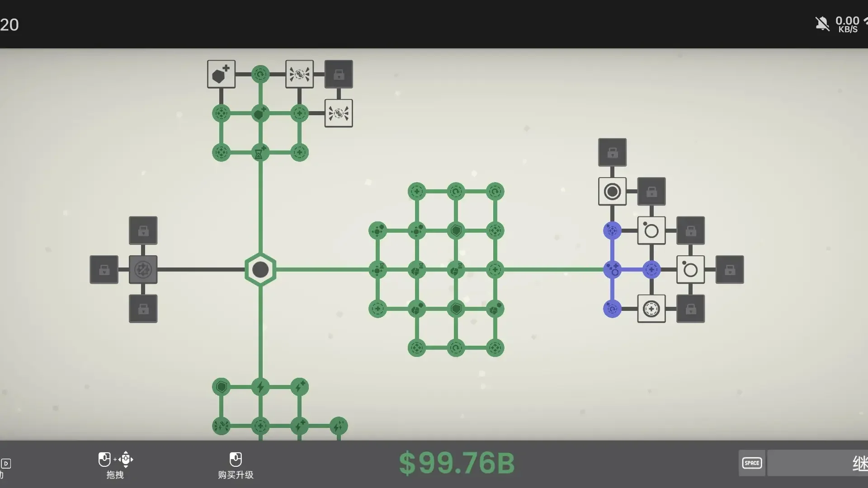868x488 pixels.
Task: Buy the white circle upgrade above the purple plus node
Action: tap(651, 230)
